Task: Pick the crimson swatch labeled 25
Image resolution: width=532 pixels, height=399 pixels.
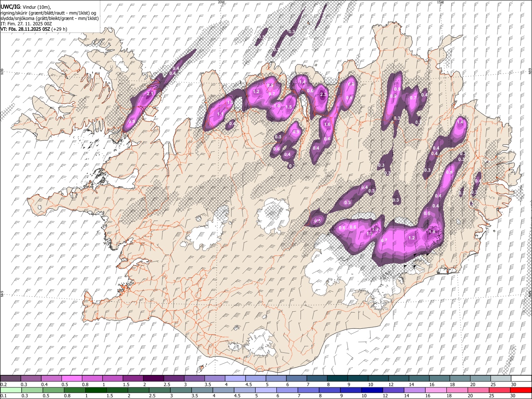Action: point(500,390)
